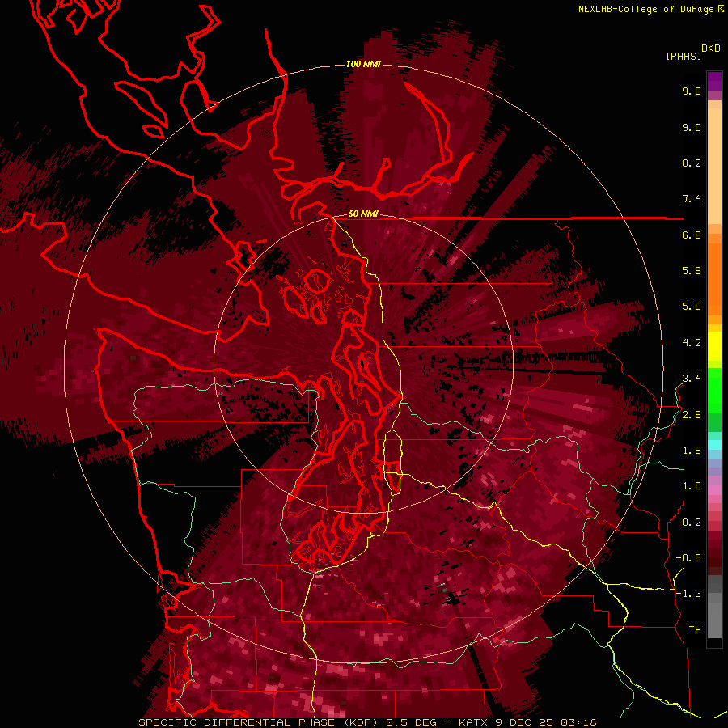Click the [PHAS] label above color scale
The image size is (728, 728).
[x=684, y=56]
